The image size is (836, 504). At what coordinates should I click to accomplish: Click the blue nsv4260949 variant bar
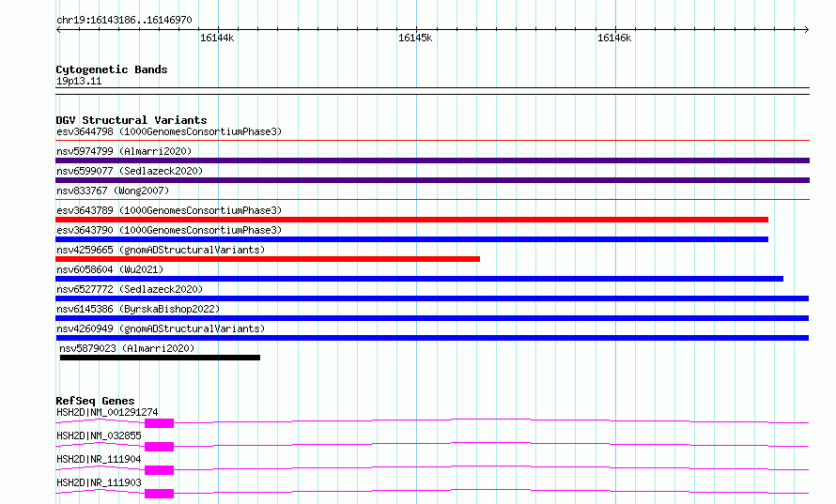(x=432, y=338)
